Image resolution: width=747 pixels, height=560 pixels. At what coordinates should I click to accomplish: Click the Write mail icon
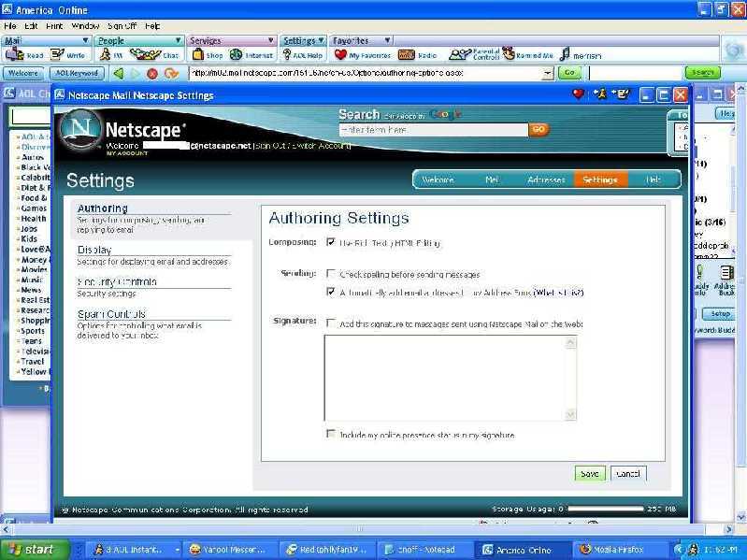click(x=57, y=54)
